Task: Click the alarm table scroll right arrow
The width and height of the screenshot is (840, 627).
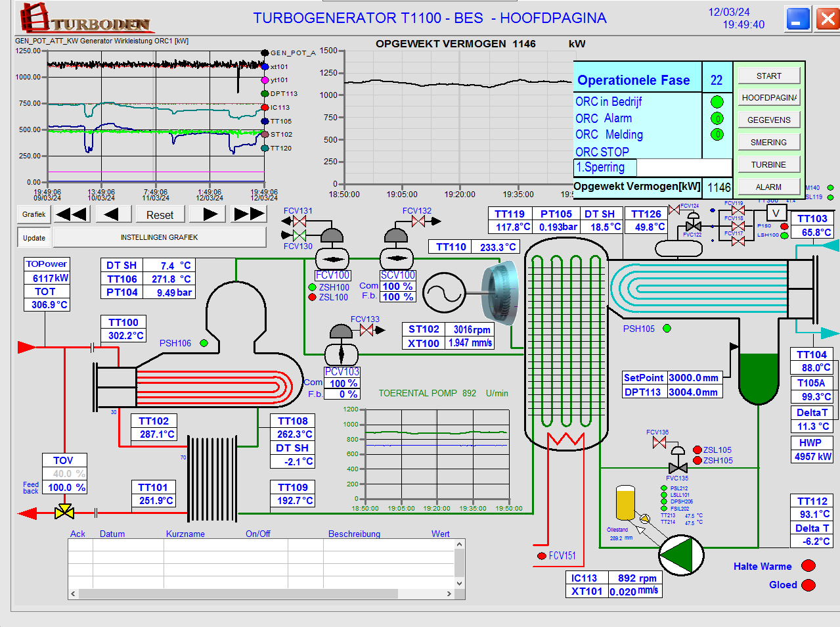Action: 449,594
